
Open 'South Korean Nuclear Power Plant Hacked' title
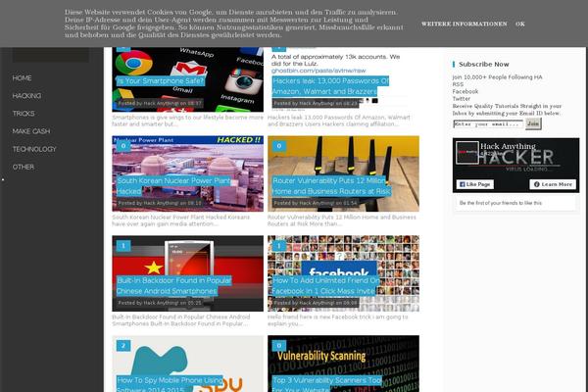173,185
